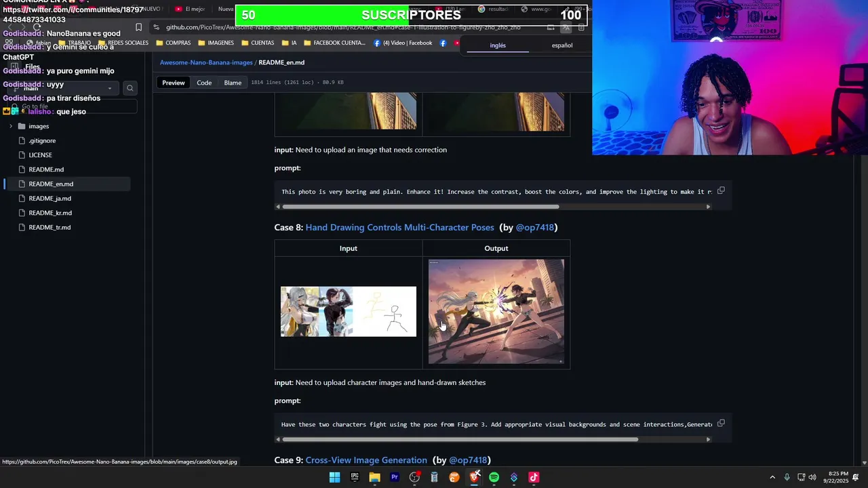Search files with magnifier icon
Screen dimensions: 868x488
(130, 88)
